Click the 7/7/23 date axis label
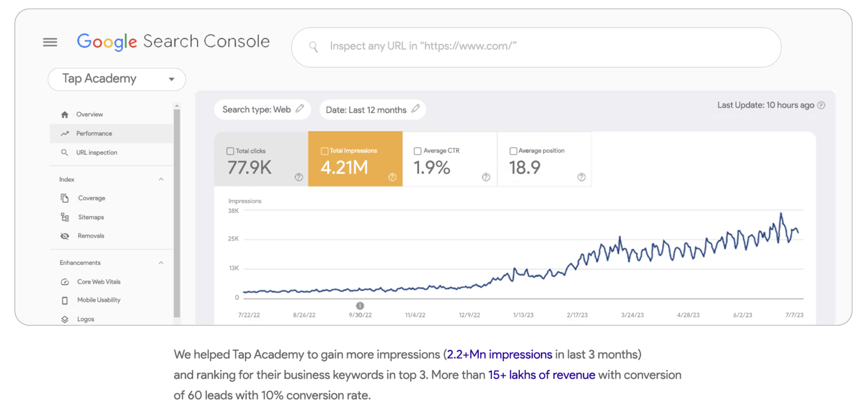868x413 pixels. tap(794, 315)
